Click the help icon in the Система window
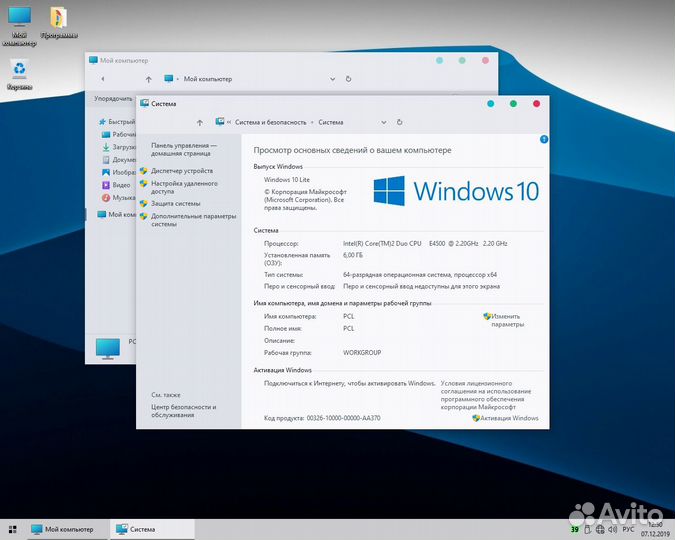The image size is (675, 540). tap(544, 140)
